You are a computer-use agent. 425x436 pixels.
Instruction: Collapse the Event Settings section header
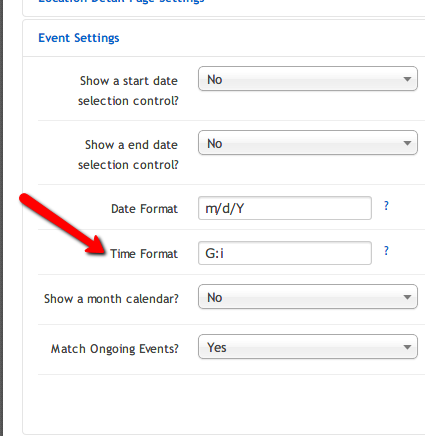click(79, 38)
